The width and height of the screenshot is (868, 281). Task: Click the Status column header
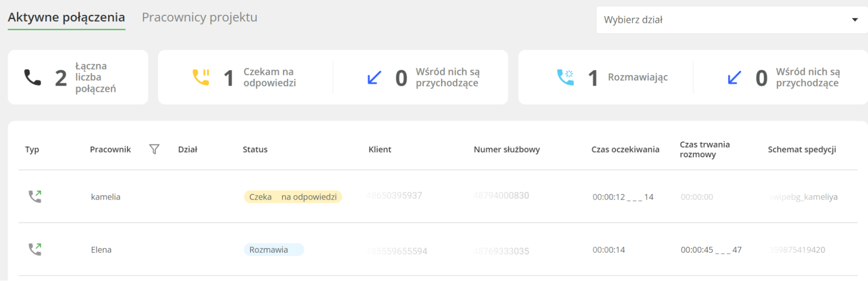click(255, 149)
